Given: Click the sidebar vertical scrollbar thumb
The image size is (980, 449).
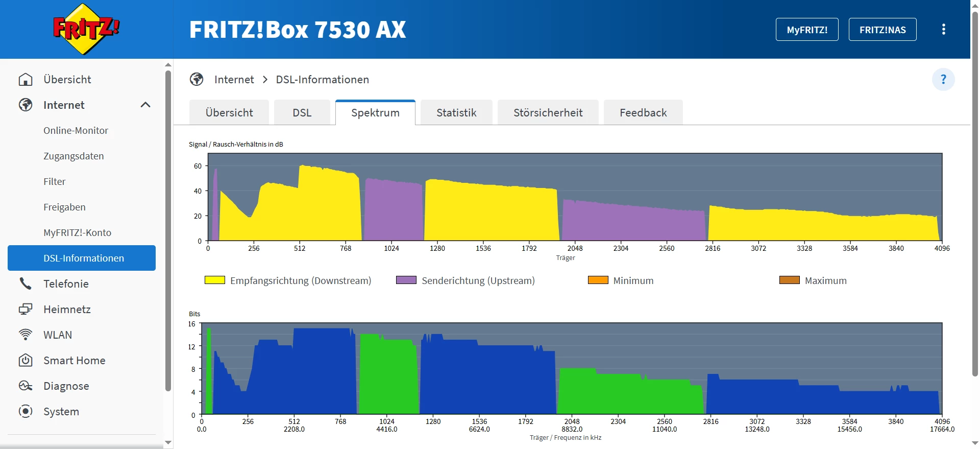Looking at the screenshot, I should tap(168, 231).
